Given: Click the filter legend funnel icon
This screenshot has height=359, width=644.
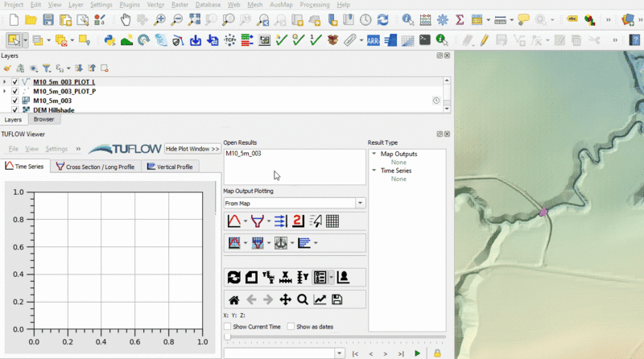Looking at the screenshot, I should coord(47,68).
